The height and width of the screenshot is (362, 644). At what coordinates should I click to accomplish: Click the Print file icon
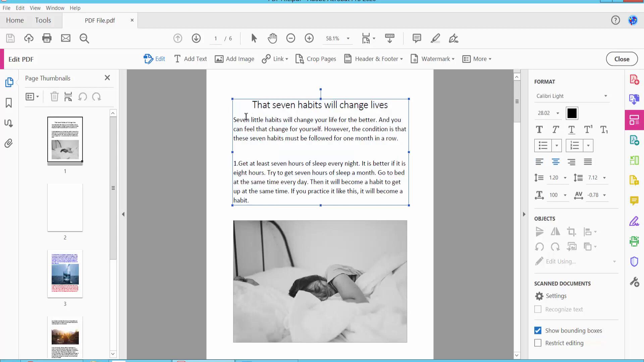47,38
